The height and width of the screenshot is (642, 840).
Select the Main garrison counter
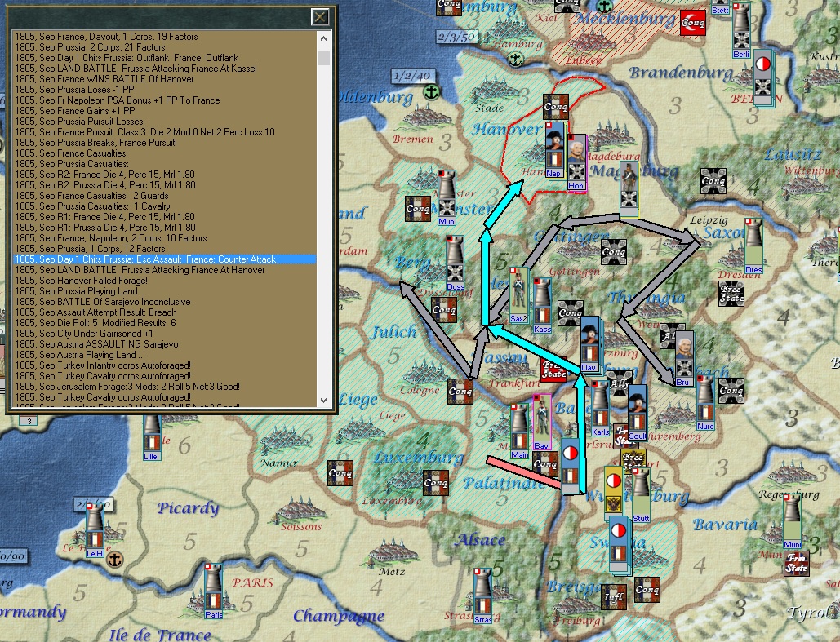tap(519, 432)
